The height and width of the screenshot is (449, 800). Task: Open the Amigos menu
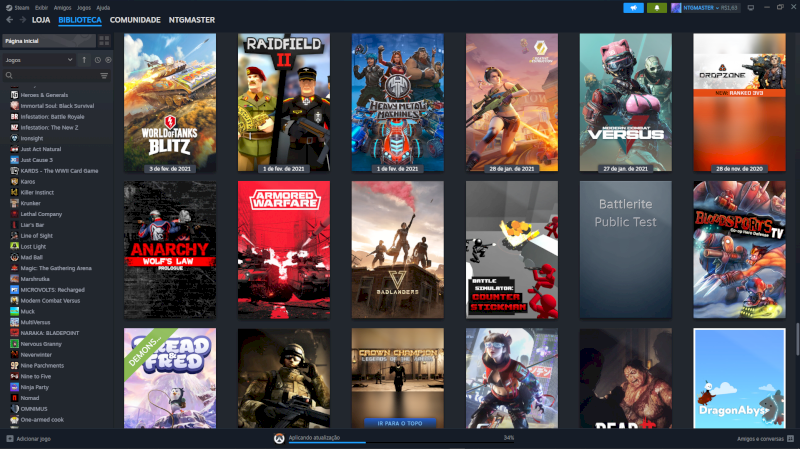pos(62,8)
